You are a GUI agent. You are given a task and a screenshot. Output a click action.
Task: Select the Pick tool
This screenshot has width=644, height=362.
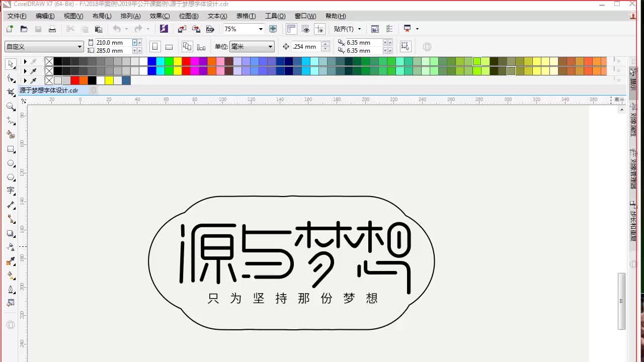point(11,64)
